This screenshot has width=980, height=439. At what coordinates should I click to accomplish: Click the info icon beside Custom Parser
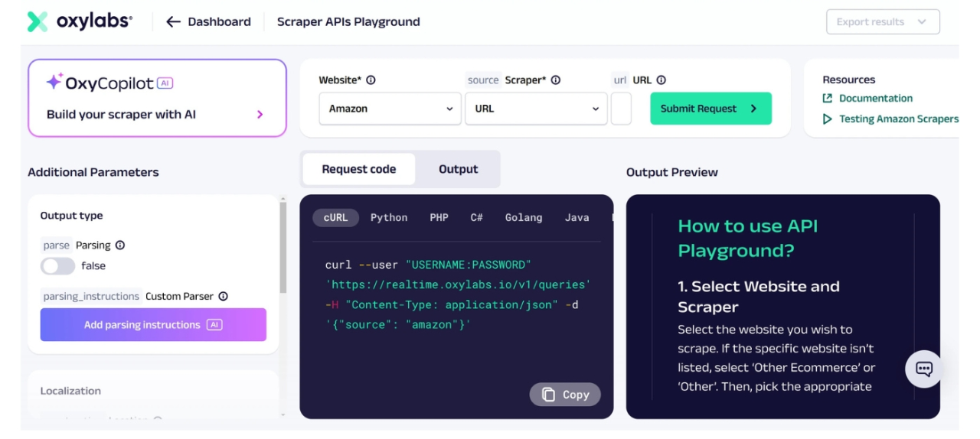(x=224, y=297)
